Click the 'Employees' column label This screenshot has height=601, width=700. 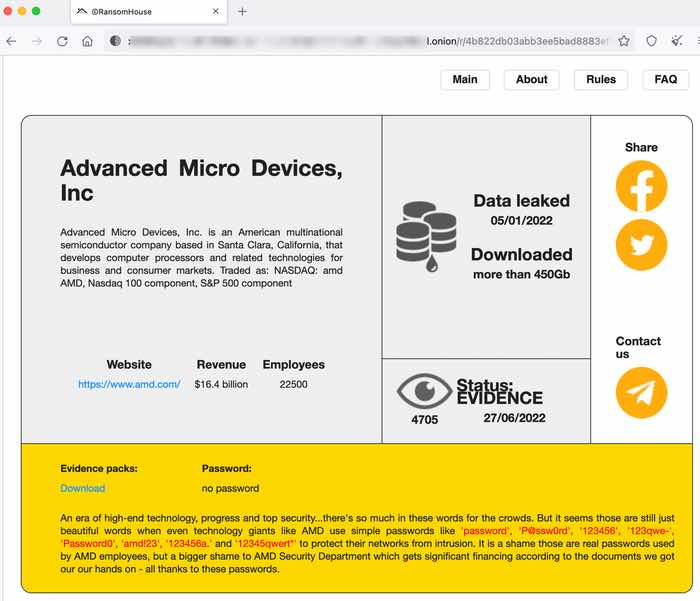tap(293, 364)
